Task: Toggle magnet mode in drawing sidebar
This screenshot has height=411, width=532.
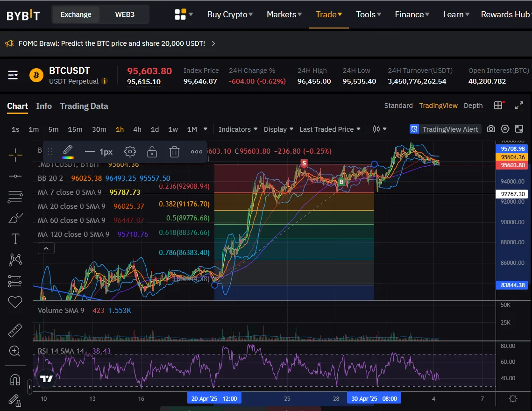Action: click(15, 379)
